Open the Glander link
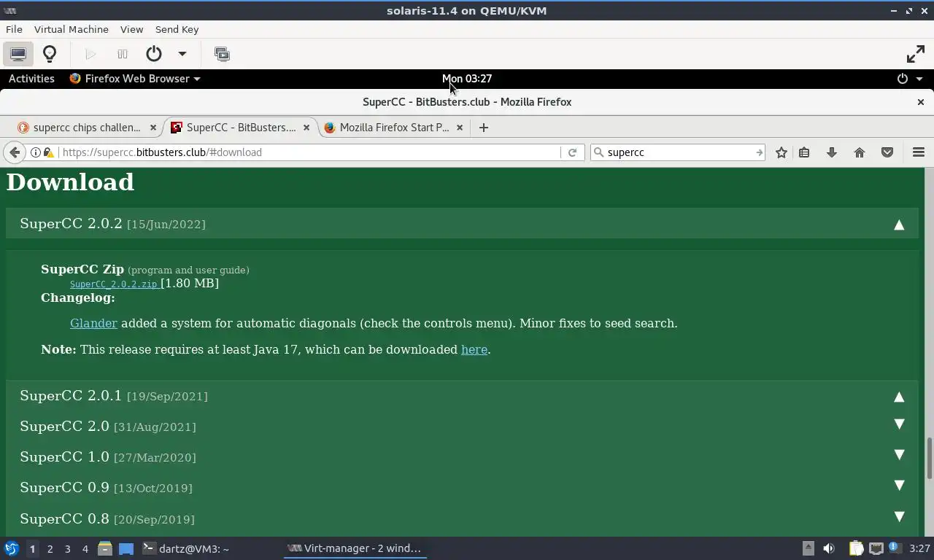The width and height of the screenshot is (934, 560). [x=93, y=323]
